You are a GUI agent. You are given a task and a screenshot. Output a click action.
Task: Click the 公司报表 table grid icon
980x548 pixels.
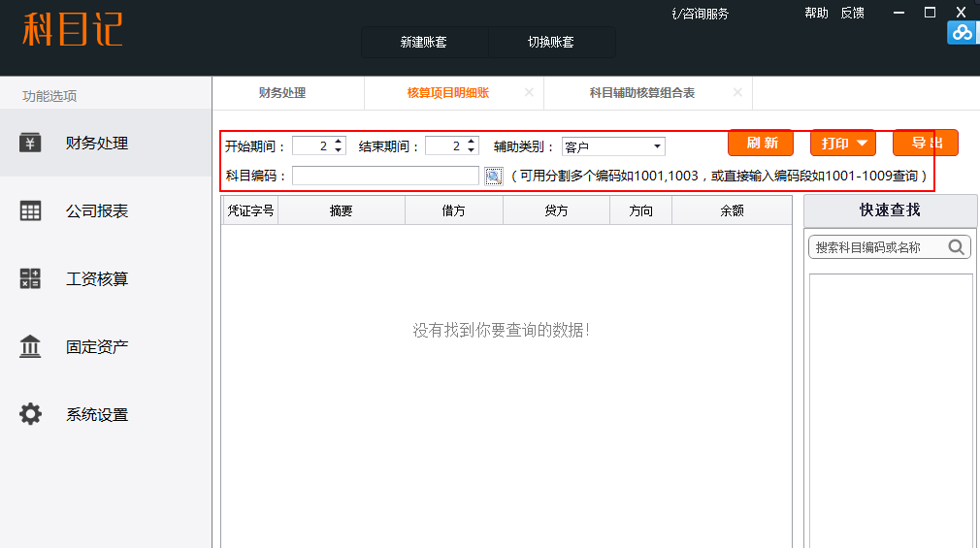click(30, 210)
